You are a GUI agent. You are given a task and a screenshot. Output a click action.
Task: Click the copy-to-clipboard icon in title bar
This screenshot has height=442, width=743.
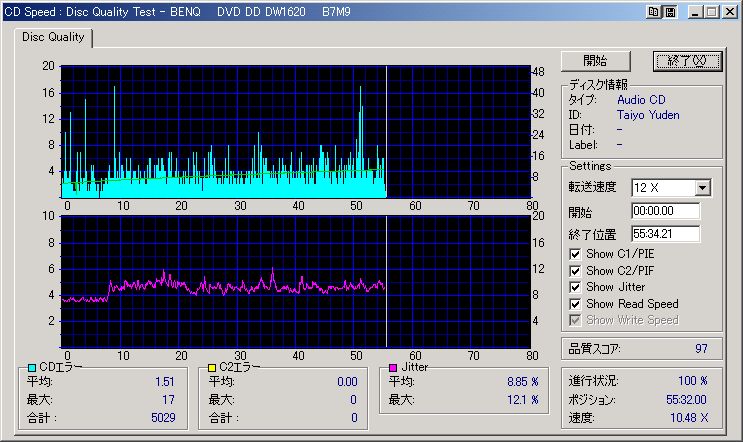(654, 12)
